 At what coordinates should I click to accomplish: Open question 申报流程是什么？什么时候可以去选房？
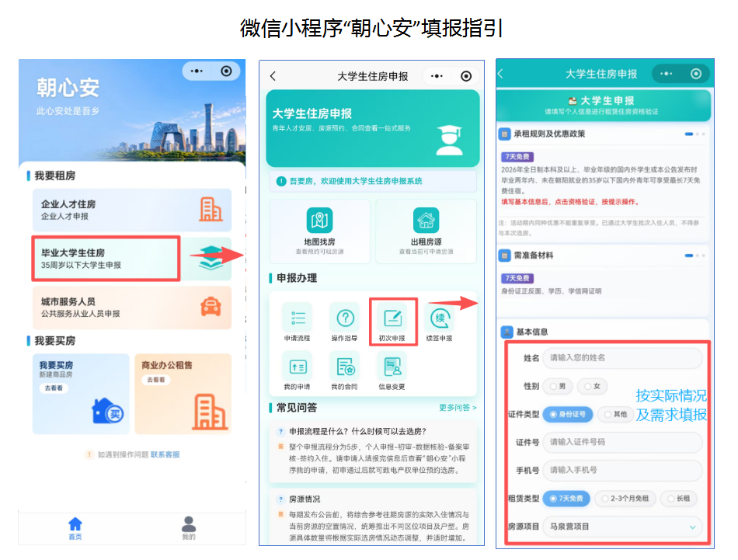357,432
